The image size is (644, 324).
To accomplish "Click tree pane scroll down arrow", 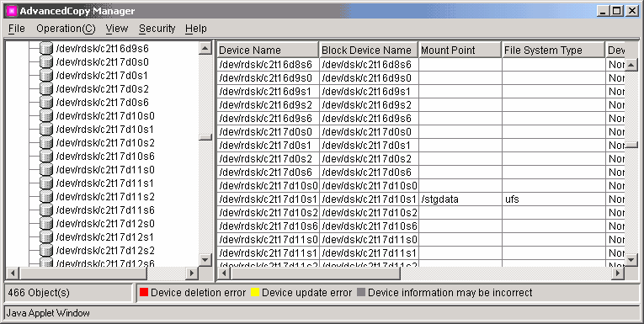I will [x=205, y=259].
